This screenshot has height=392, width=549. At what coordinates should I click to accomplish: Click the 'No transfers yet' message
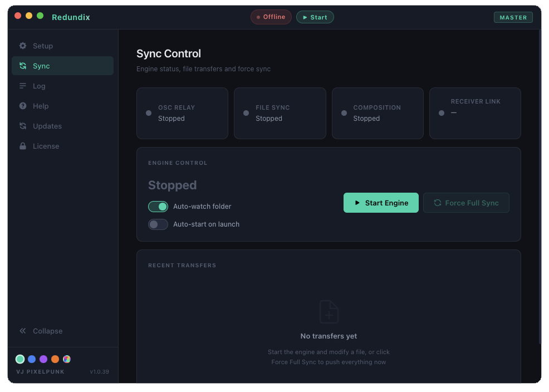[x=329, y=336]
